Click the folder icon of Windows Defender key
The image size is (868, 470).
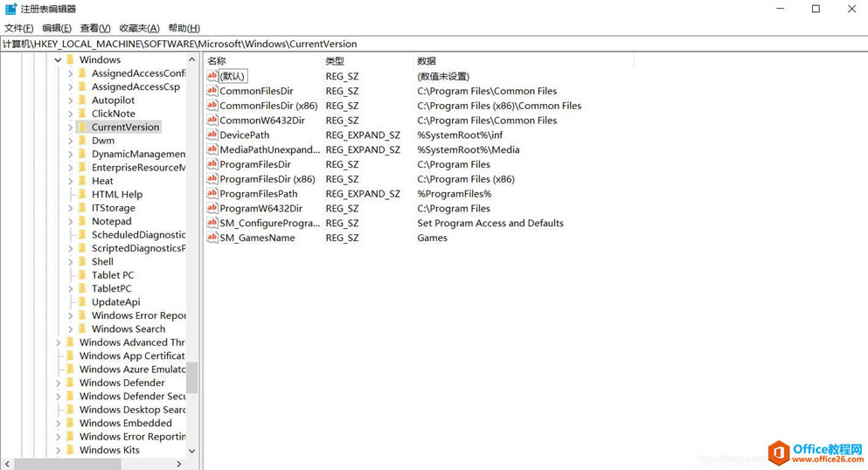pyautogui.click(x=70, y=383)
